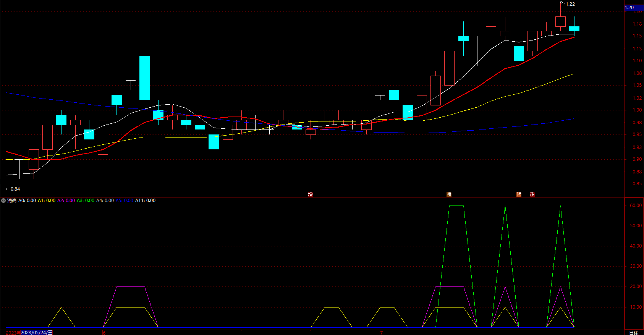This screenshot has height=335, width=644.
Task: Click the 预 event marker icon
Action: pyautogui.click(x=519, y=194)
